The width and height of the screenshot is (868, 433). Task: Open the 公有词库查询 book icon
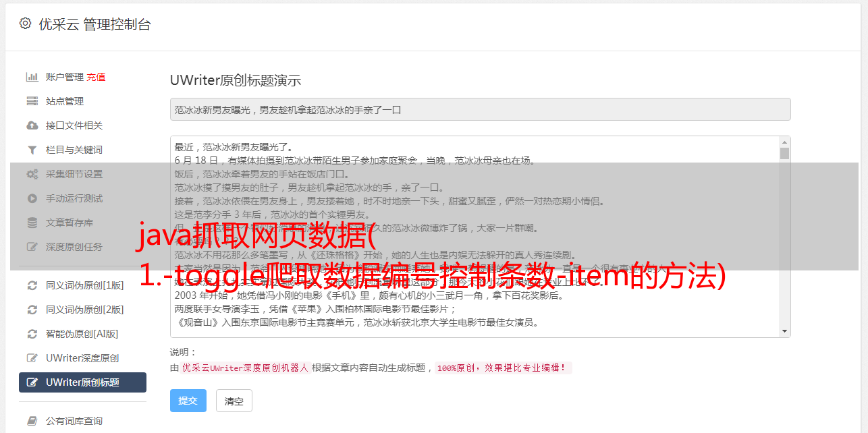point(32,421)
